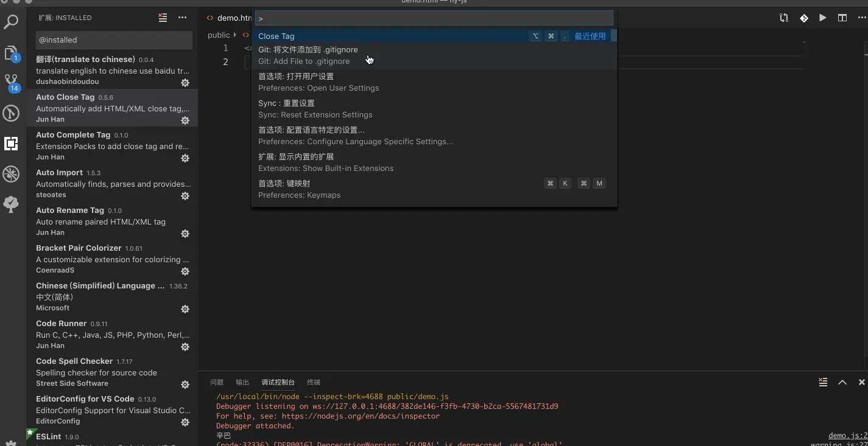Manage the translate to chinese extension gear
The height and width of the screenshot is (446, 868).
(x=185, y=83)
